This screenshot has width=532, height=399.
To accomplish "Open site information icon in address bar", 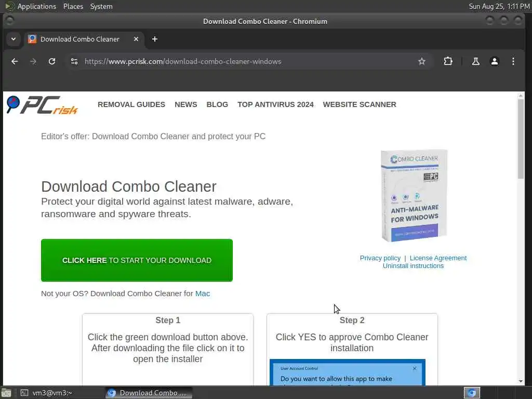I will pyautogui.click(x=74, y=61).
